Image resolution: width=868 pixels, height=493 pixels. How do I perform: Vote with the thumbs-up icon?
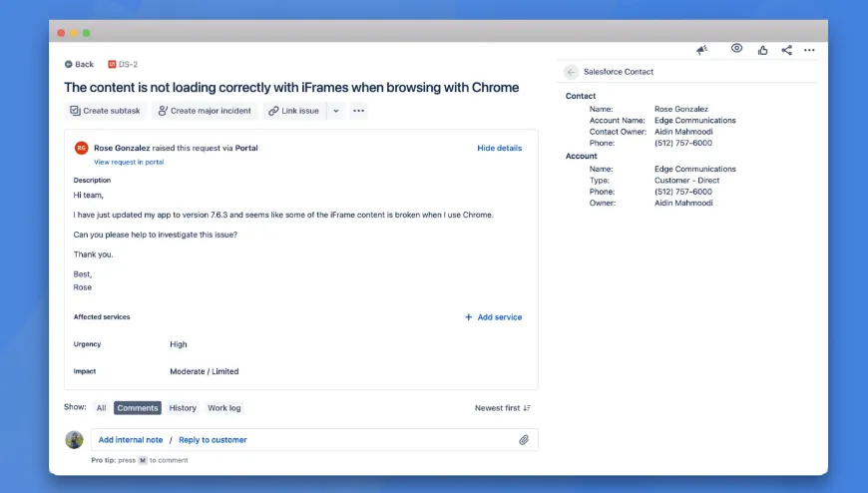[763, 50]
